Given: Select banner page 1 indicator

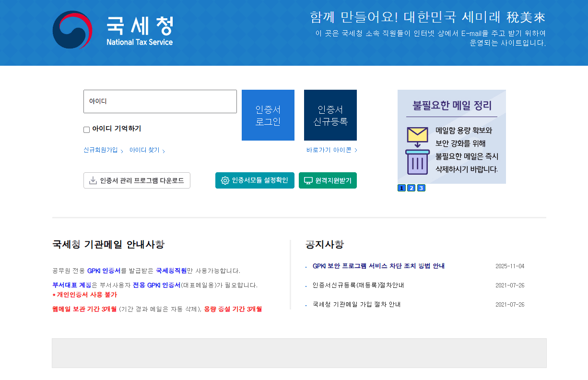Looking at the screenshot, I should click(x=401, y=188).
